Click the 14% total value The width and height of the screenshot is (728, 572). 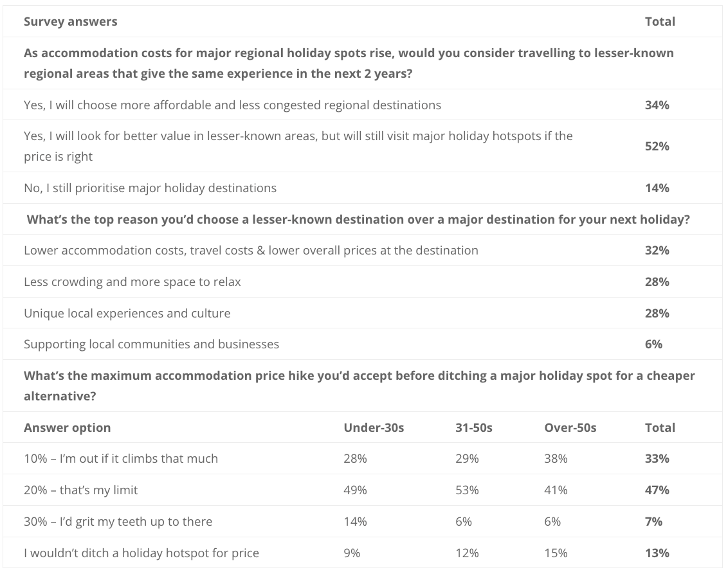coord(657,188)
